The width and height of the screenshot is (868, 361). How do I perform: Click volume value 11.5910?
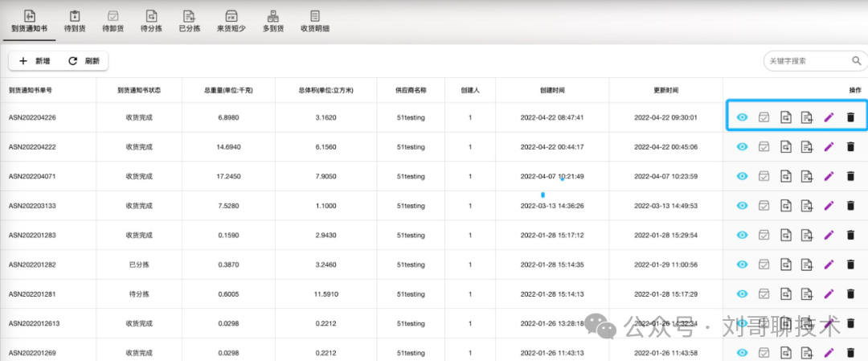tap(325, 294)
